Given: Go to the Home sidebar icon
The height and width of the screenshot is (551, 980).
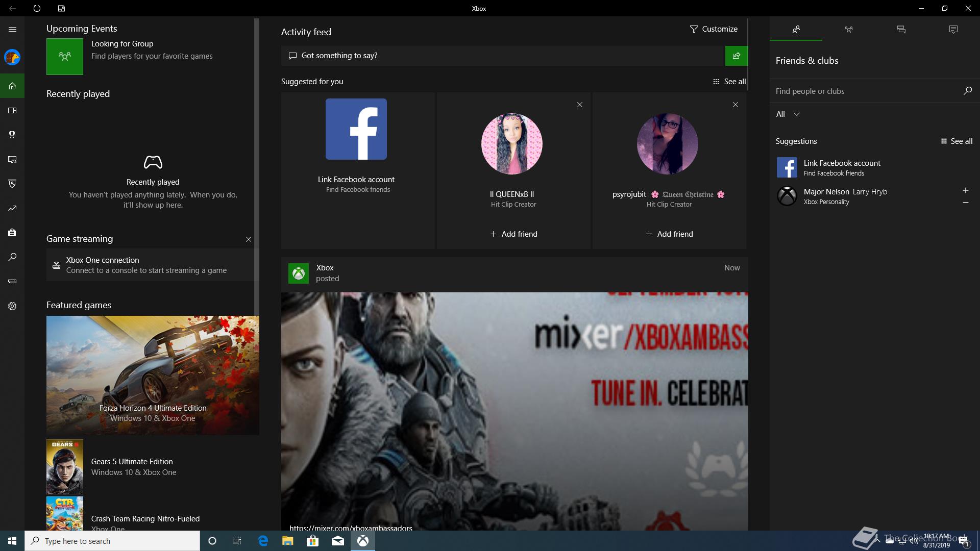Looking at the screenshot, I should tap(12, 86).
